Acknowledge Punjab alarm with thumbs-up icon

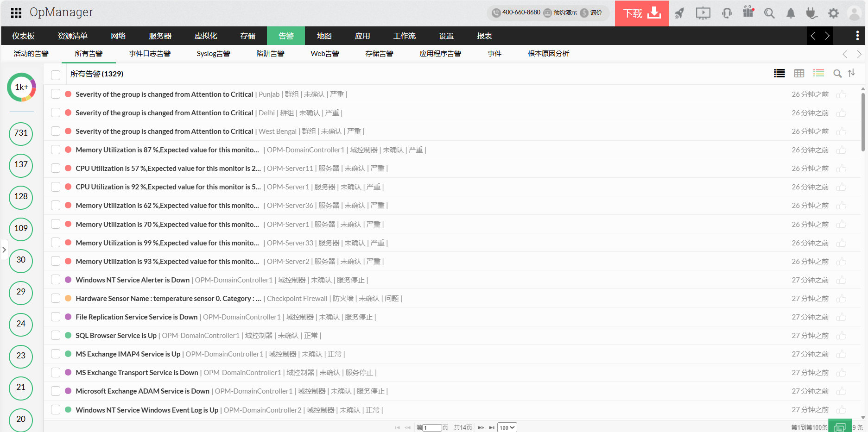tap(841, 94)
